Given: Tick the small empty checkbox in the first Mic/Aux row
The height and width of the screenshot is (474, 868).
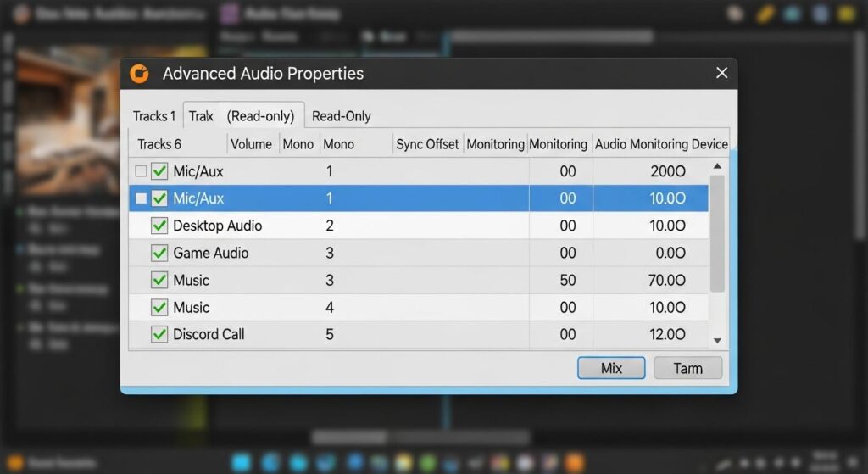Looking at the screenshot, I should point(141,171).
